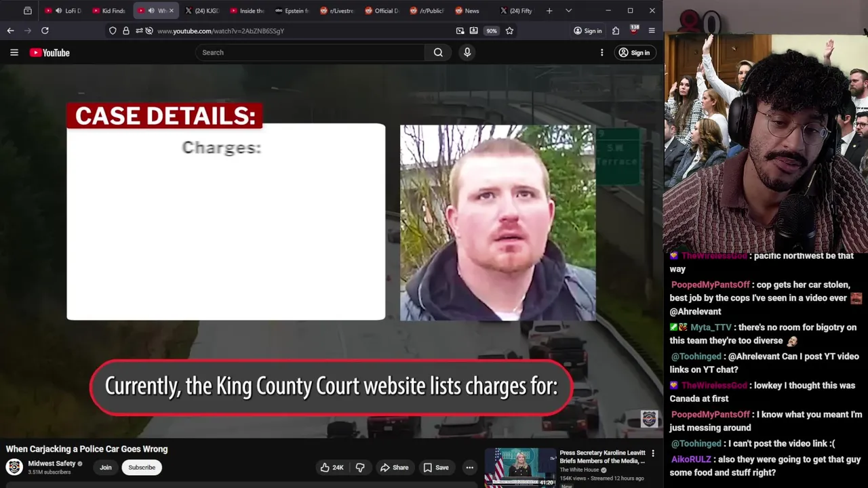Open browser account Sign in
The width and height of the screenshot is (868, 488).
pos(587,30)
